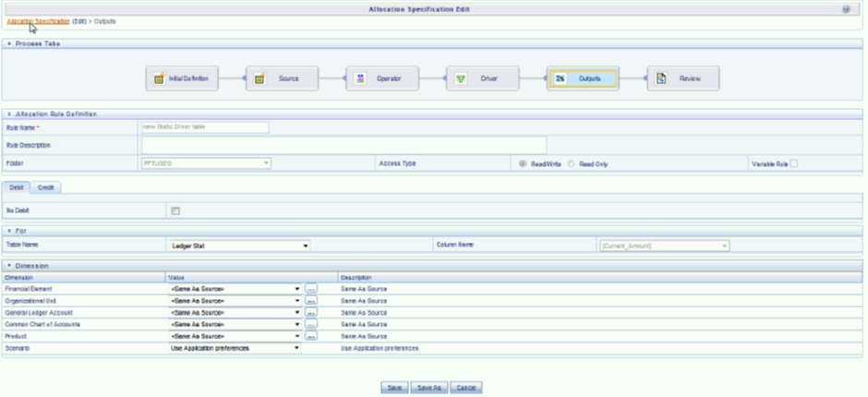Open the Table Name Ledger Stat dropdown
The height and width of the screenshot is (397, 868).
(240, 246)
